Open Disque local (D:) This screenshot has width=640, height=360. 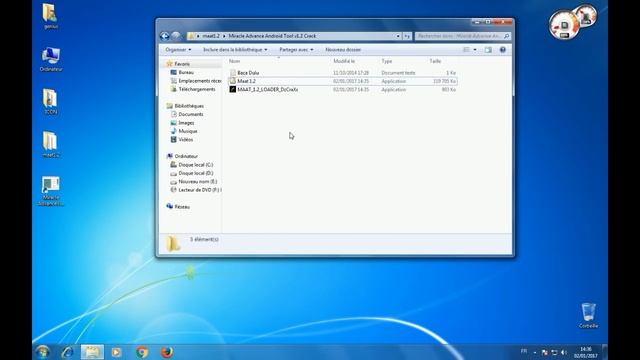pos(191,173)
